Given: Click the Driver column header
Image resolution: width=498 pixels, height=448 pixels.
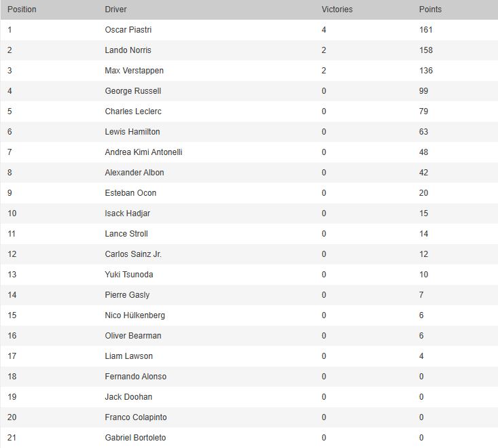Looking at the screenshot, I should (x=115, y=10).
